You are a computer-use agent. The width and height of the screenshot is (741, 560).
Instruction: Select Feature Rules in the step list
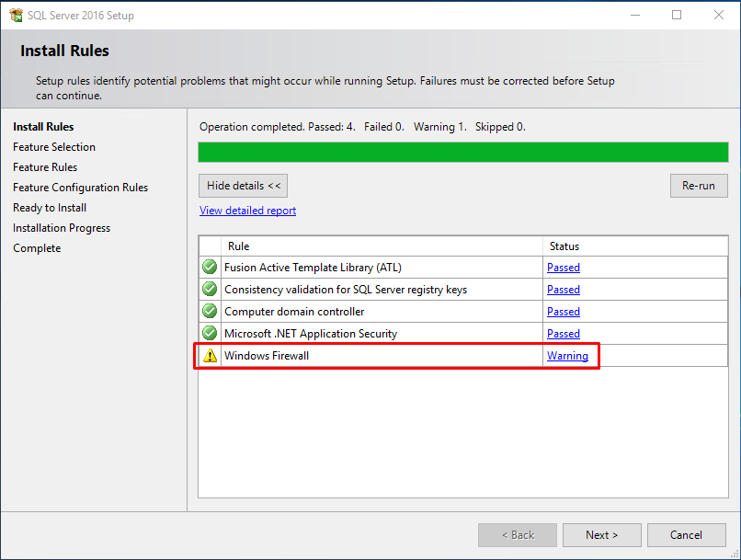click(x=45, y=167)
